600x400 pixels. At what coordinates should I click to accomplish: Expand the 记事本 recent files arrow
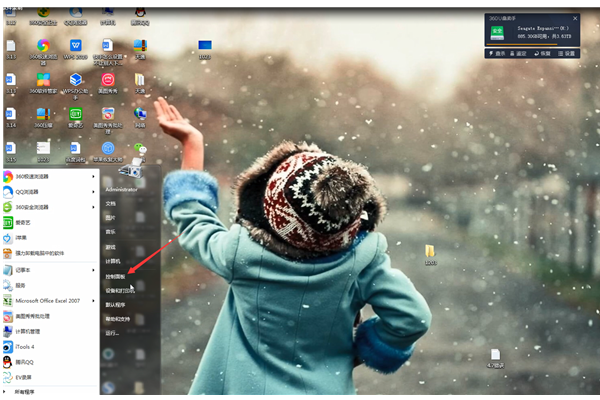click(x=94, y=269)
